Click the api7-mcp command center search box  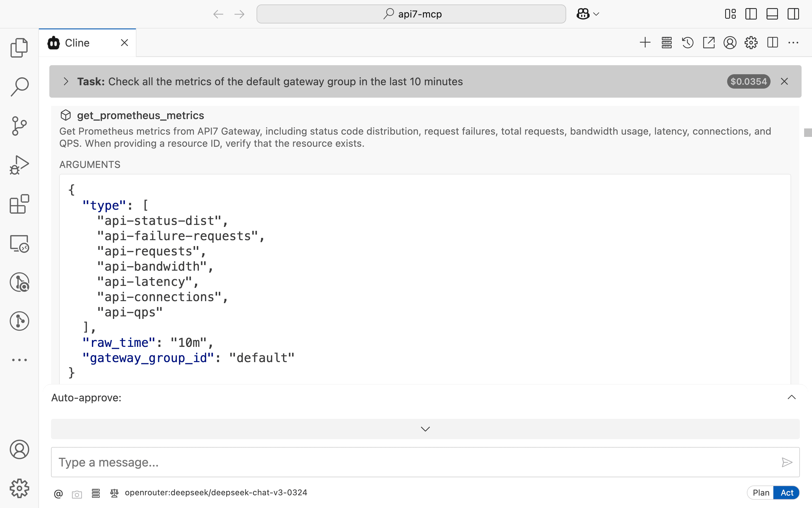pos(411,14)
